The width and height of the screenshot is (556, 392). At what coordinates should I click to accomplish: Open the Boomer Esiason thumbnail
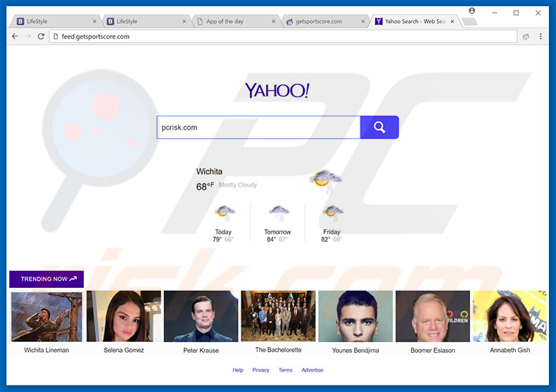(433, 317)
